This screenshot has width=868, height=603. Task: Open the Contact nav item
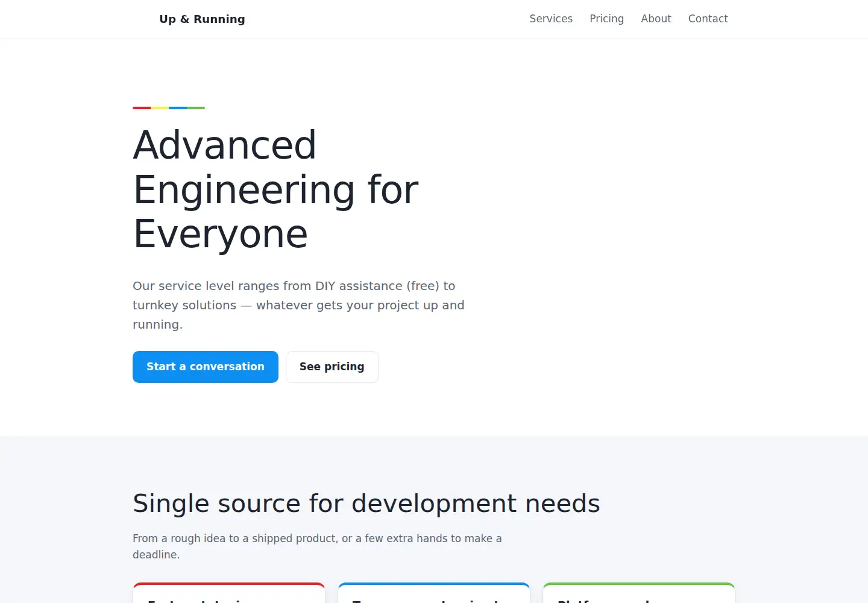(708, 19)
